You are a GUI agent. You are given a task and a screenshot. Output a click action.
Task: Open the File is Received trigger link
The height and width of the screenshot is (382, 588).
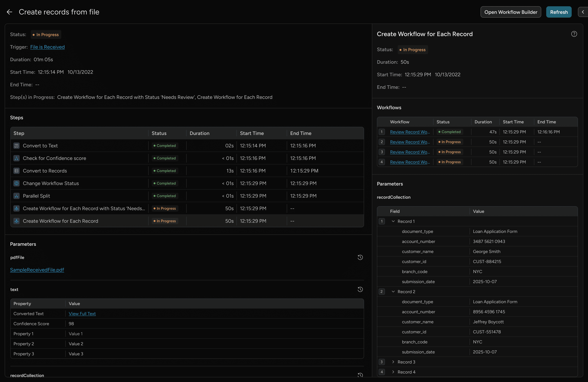pos(47,47)
